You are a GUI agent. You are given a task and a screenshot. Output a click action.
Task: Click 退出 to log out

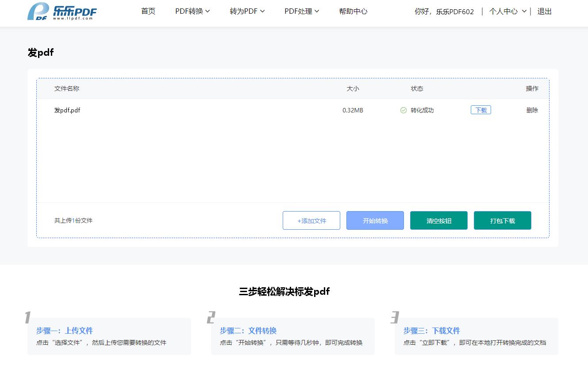pos(545,12)
